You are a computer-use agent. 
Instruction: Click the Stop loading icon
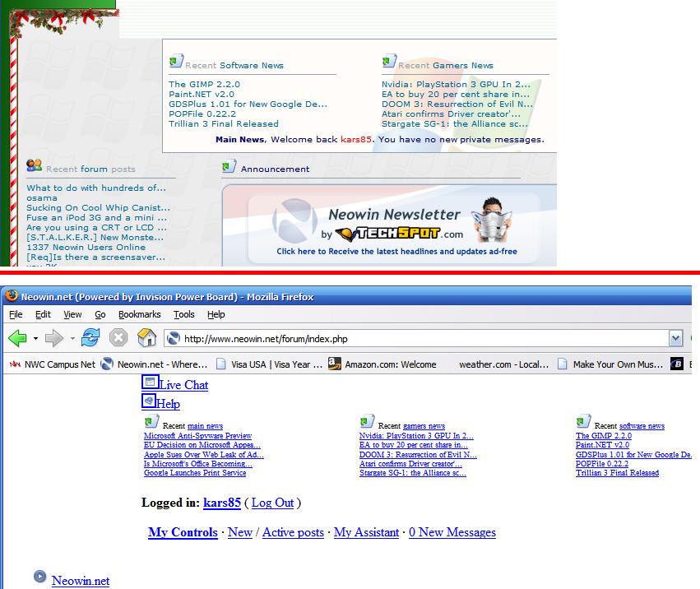tap(118, 338)
